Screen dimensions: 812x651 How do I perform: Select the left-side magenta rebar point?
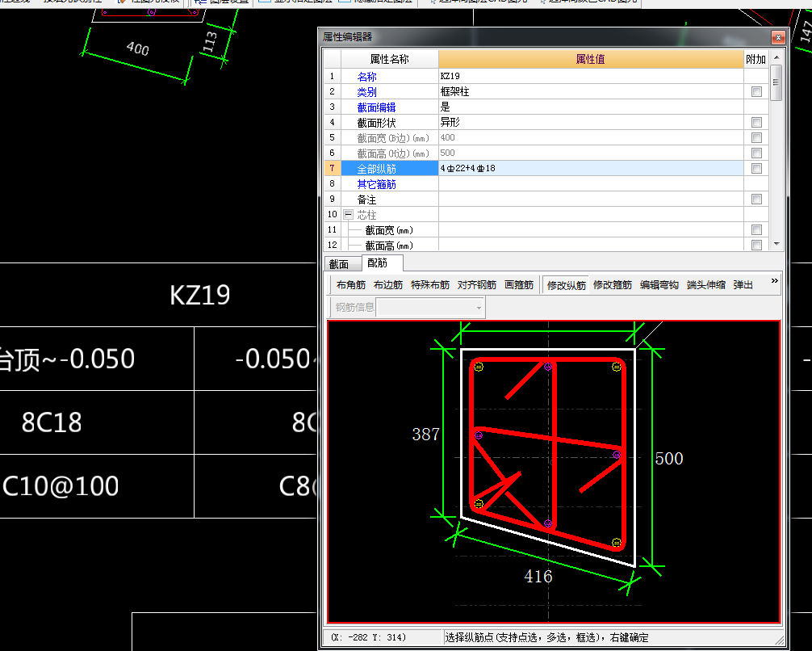[x=479, y=435]
